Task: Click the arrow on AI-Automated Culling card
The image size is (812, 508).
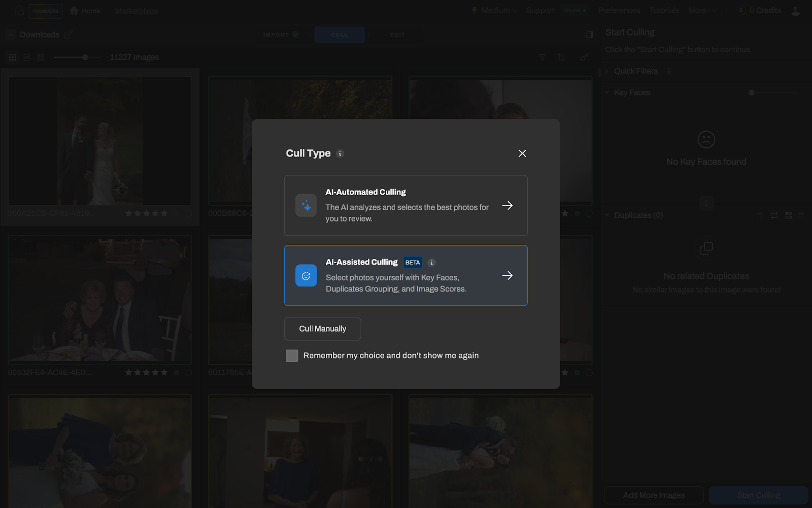Action: (507, 205)
